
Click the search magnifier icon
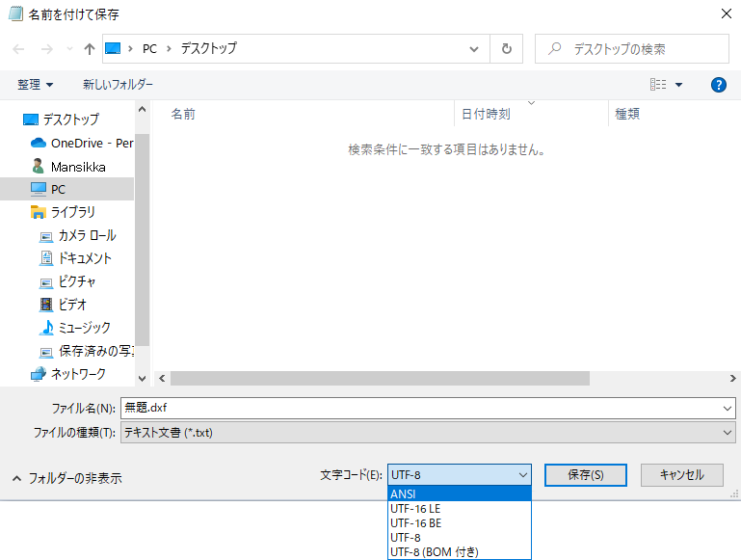554,48
